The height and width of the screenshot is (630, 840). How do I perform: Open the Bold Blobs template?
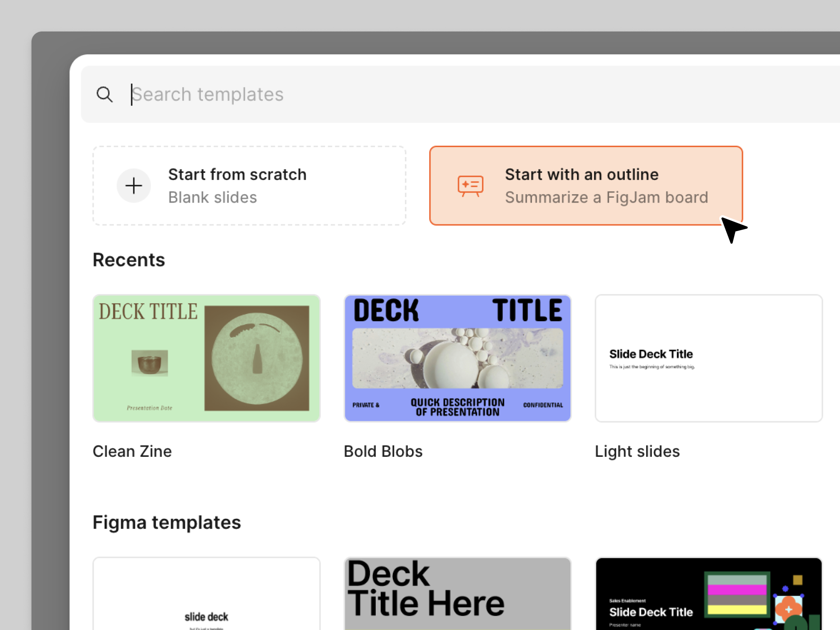coord(457,358)
